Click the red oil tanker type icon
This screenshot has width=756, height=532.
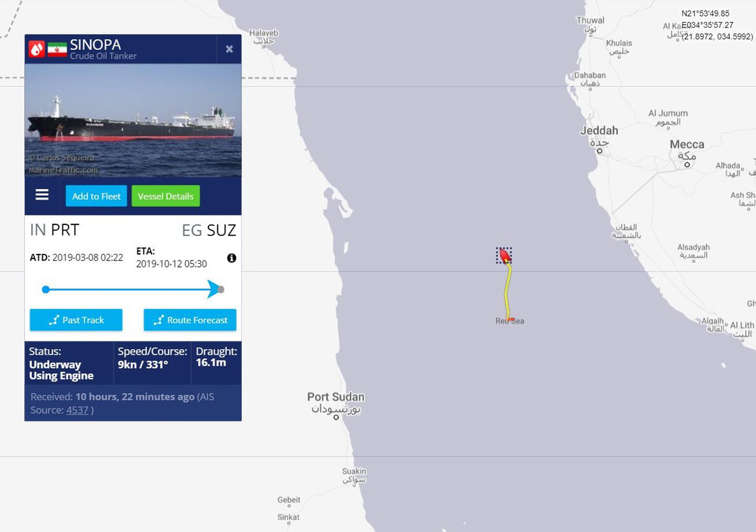36,49
